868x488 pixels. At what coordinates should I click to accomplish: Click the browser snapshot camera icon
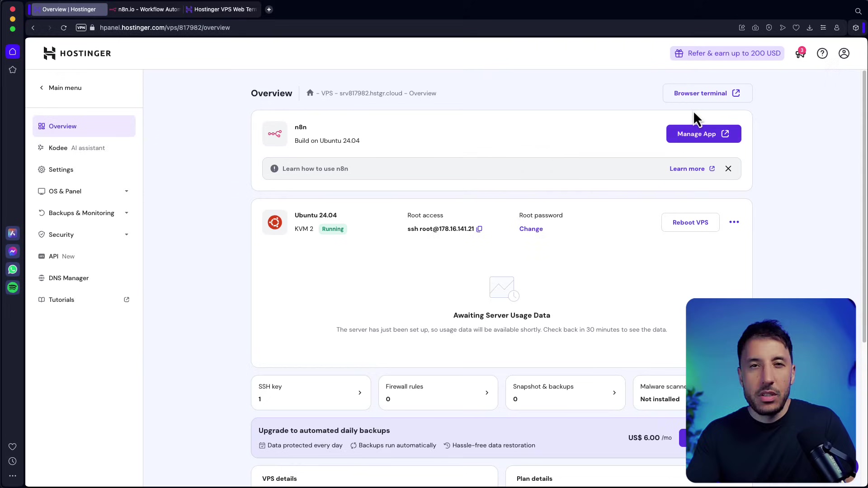tap(755, 28)
